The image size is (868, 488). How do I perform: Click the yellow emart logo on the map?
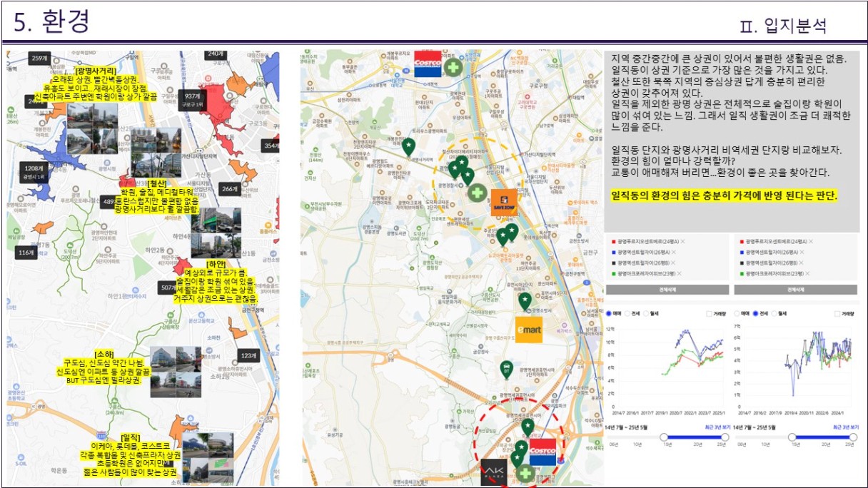(529, 330)
